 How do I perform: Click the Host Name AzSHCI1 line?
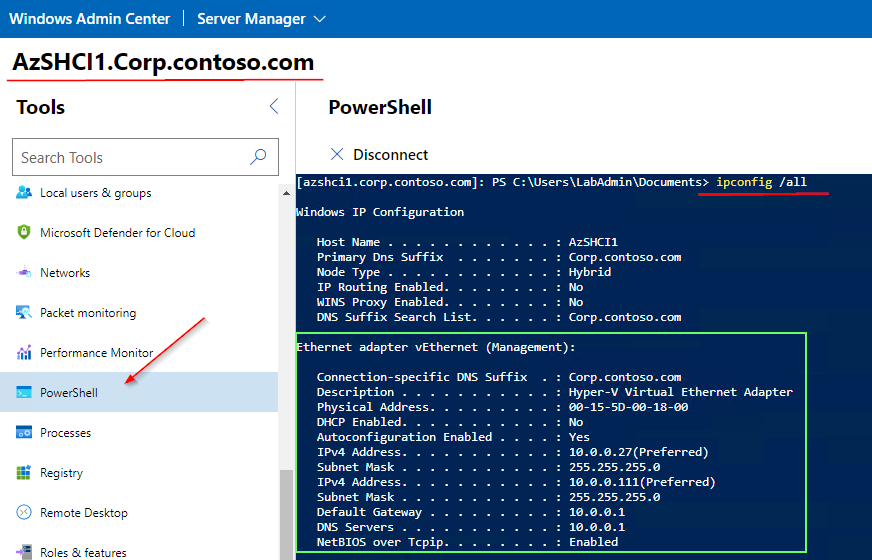tap(467, 242)
